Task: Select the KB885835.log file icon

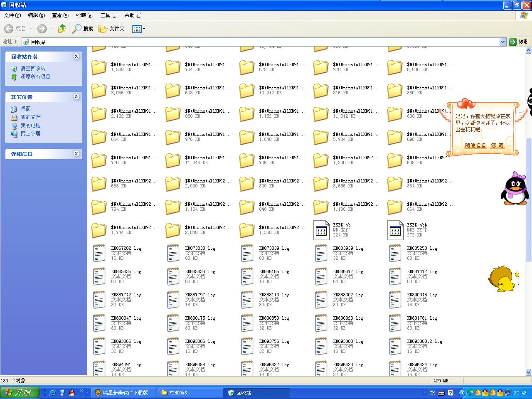Action: (99, 277)
